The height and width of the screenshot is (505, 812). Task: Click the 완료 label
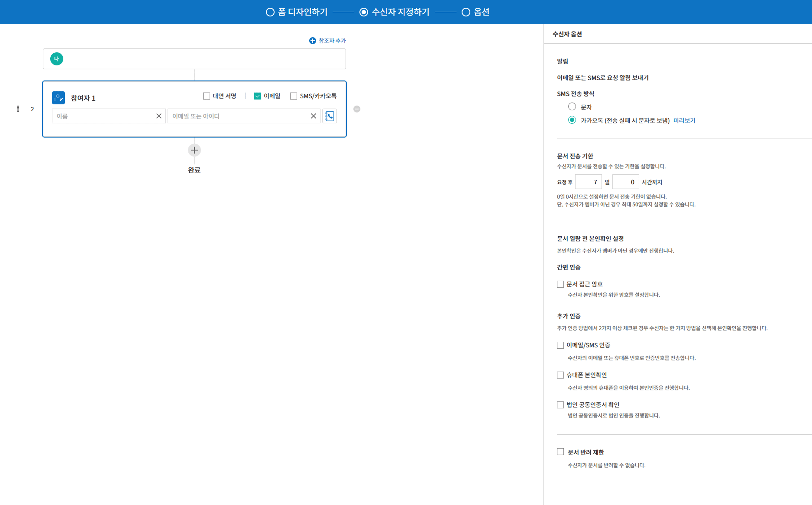click(x=194, y=170)
